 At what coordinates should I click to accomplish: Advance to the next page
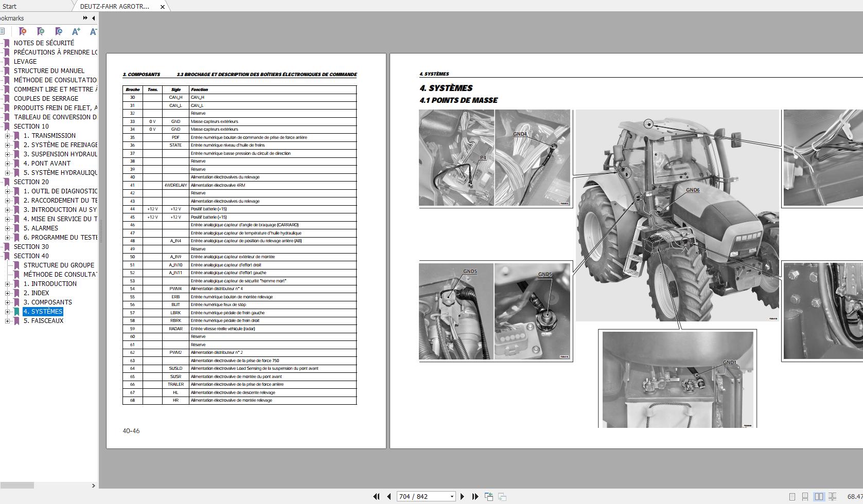[x=462, y=496]
